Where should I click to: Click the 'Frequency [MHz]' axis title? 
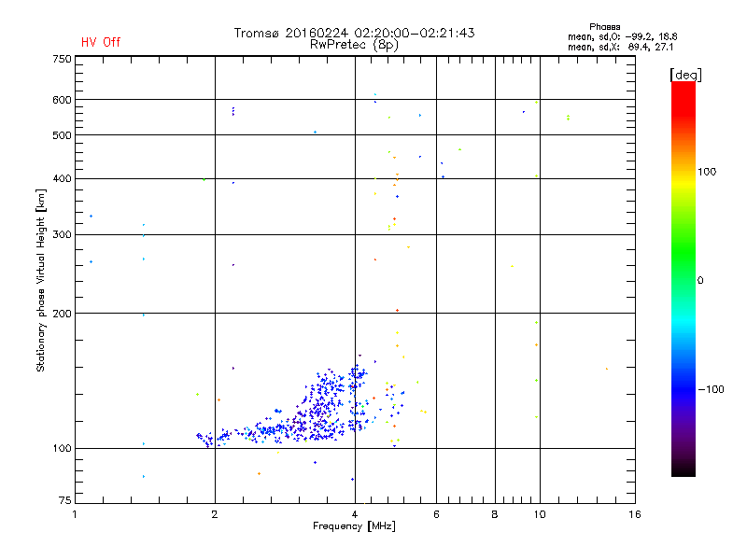tap(354, 526)
